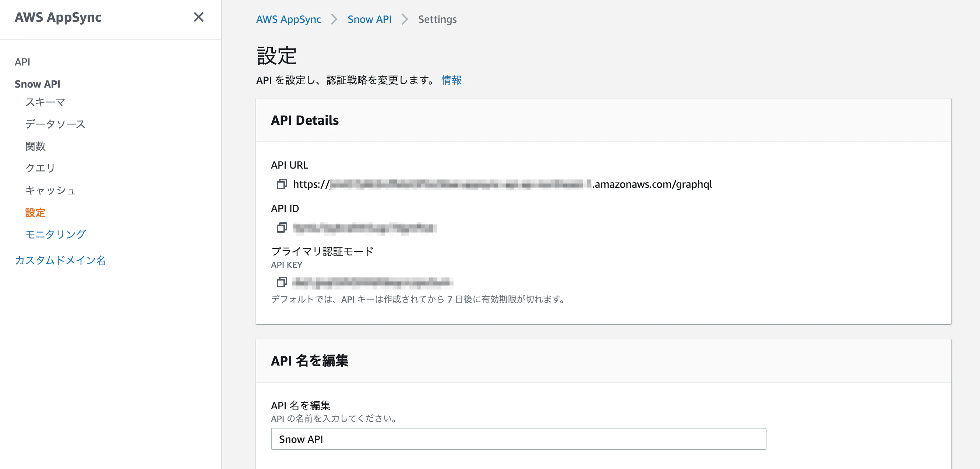Copy the API ID value

point(282,228)
